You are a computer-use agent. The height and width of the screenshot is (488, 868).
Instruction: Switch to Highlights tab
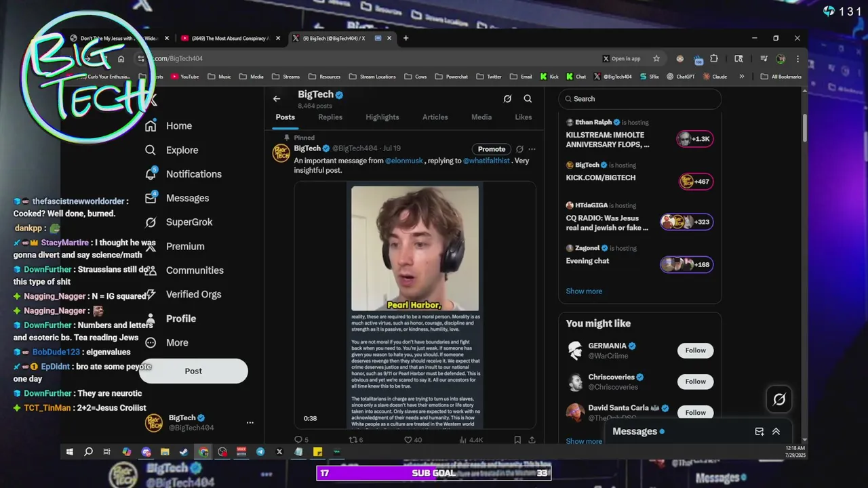click(x=382, y=117)
